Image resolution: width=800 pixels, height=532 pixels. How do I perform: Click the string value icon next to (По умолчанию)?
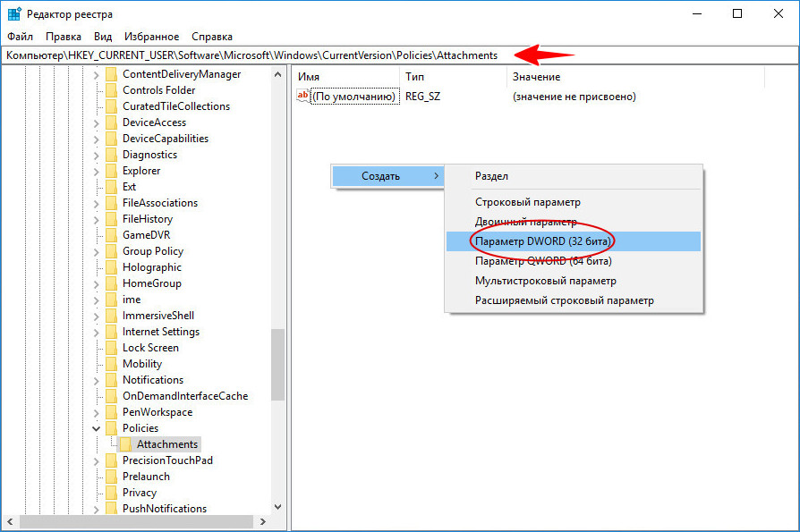302,97
